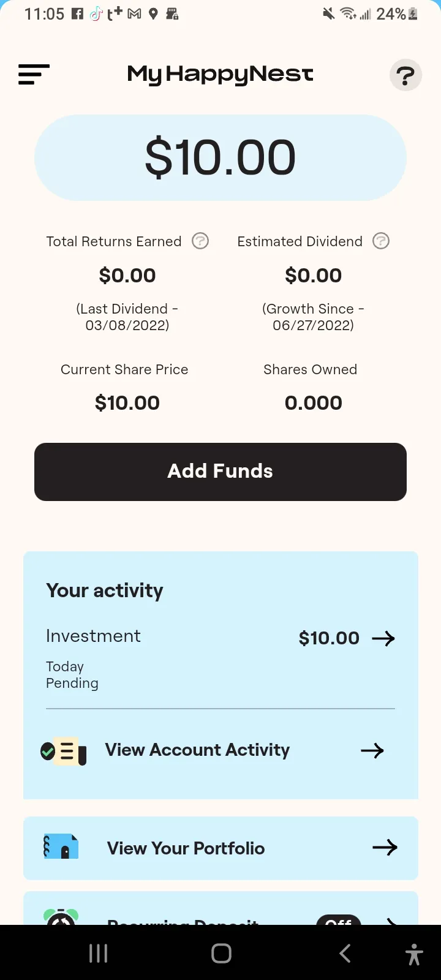Open View Your Portfolio
The image size is (441, 980).
click(186, 848)
